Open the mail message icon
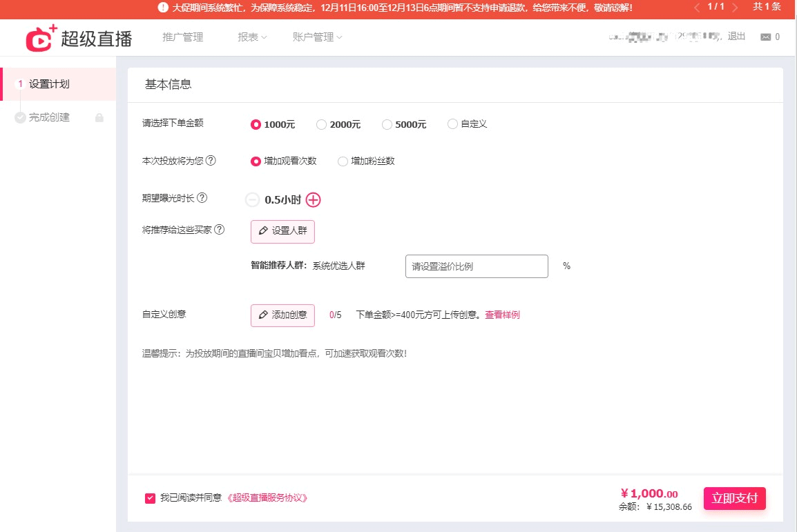Screen dimensions: 797x532 click(x=765, y=37)
